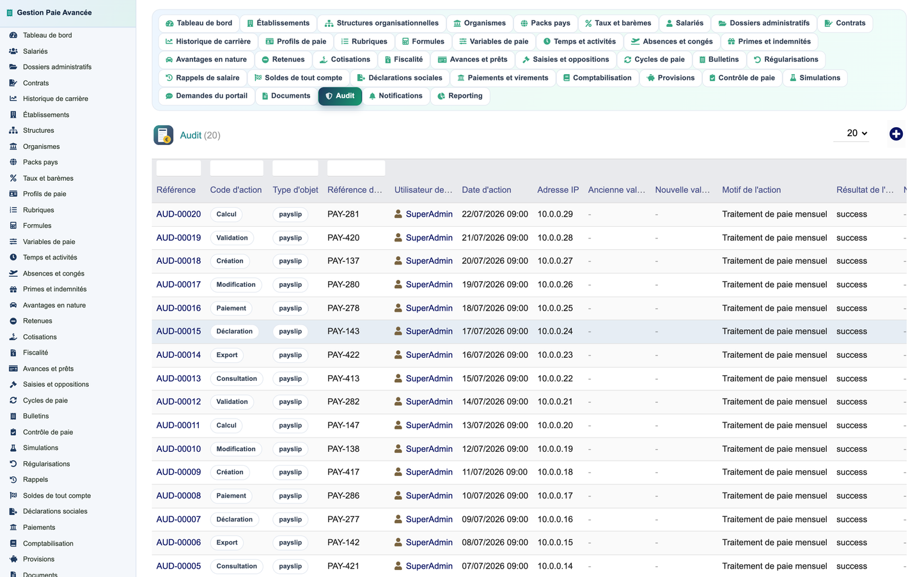
Task: Click the payslip badge in AUD-00008 row
Action: [x=290, y=496]
